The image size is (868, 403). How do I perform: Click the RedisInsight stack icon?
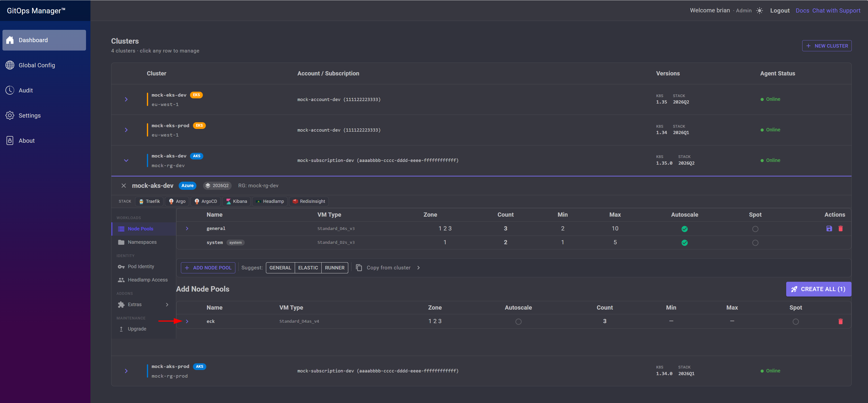pyautogui.click(x=295, y=201)
